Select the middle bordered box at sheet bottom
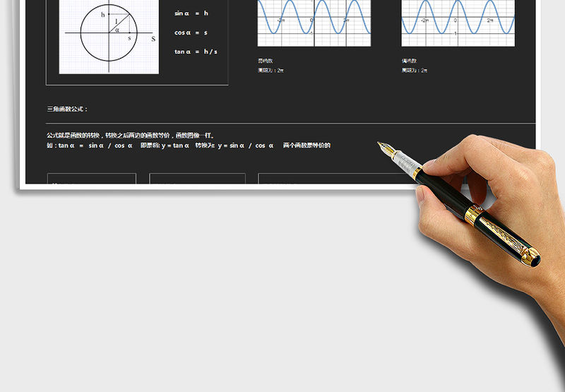Image resolution: width=565 pixels, height=392 pixels. (198, 179)
